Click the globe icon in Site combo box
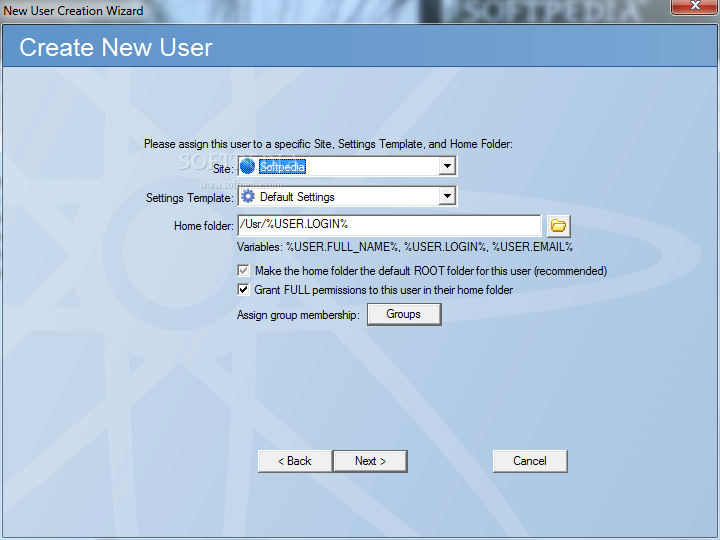Image resolution: width=720 pixels, height=540 pixels. click(248, 166)
